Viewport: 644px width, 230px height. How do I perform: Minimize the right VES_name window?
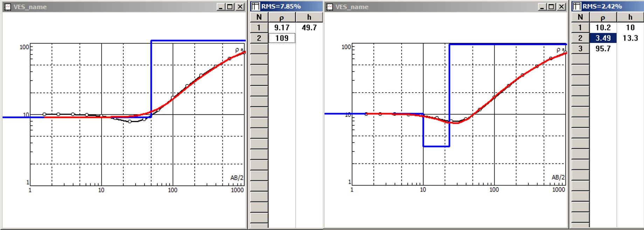click(542, 7)
